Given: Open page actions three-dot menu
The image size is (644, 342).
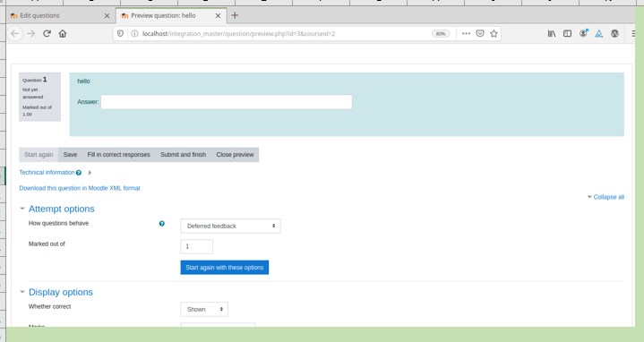Looking at the screenshot, I should (466, 34).
